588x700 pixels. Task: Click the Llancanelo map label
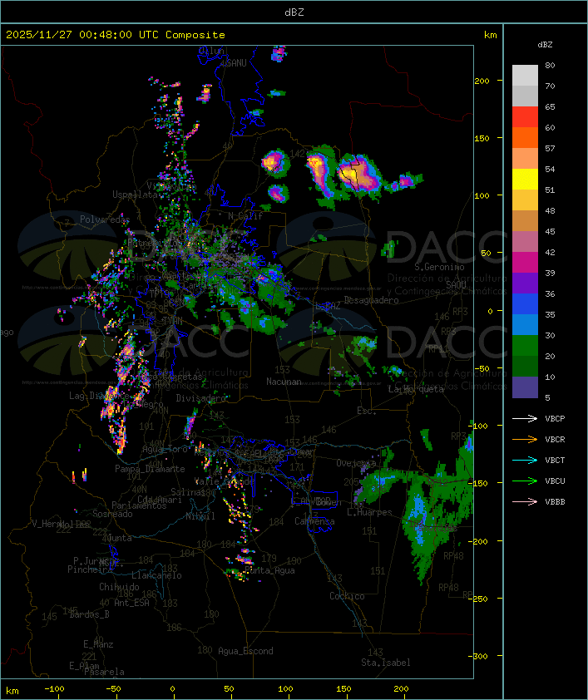pos(156,575)
